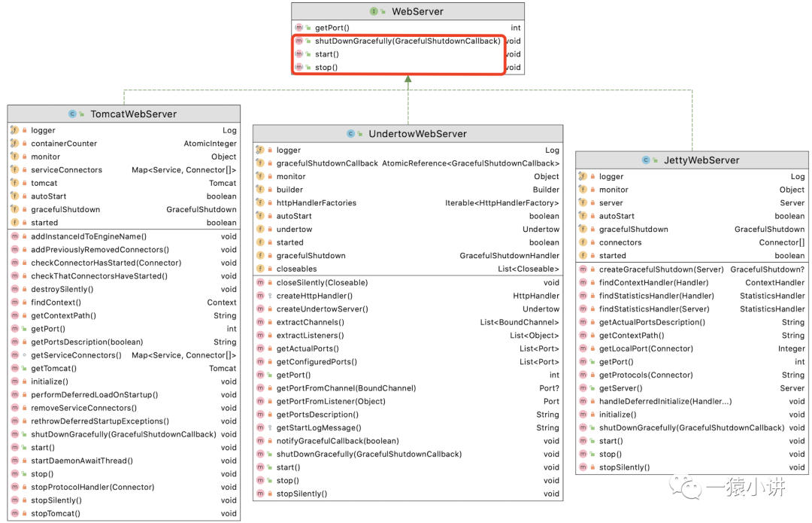The image size is (812, 523).
Task: Select the undertow field of type Undertow
Action: point(408,229)
